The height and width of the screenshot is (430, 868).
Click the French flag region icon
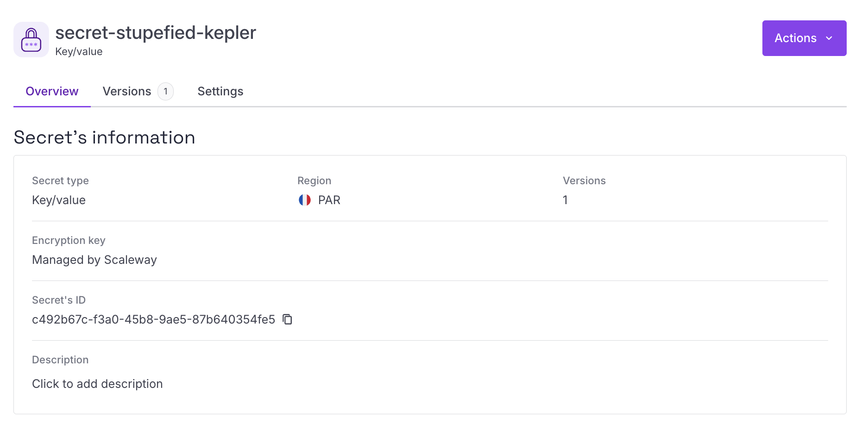[x=305, y=200]
